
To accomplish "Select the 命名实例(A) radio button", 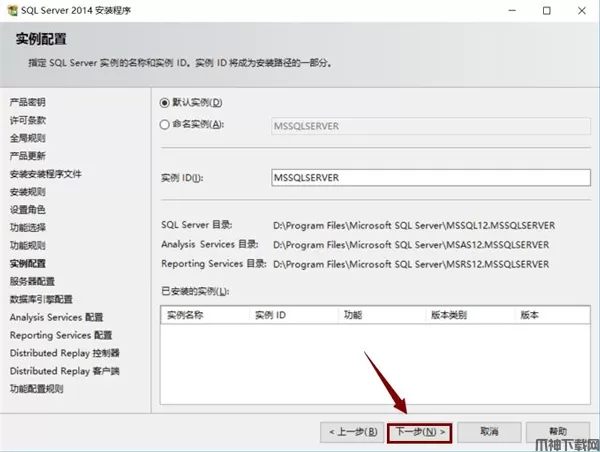I will click(165, 124).
